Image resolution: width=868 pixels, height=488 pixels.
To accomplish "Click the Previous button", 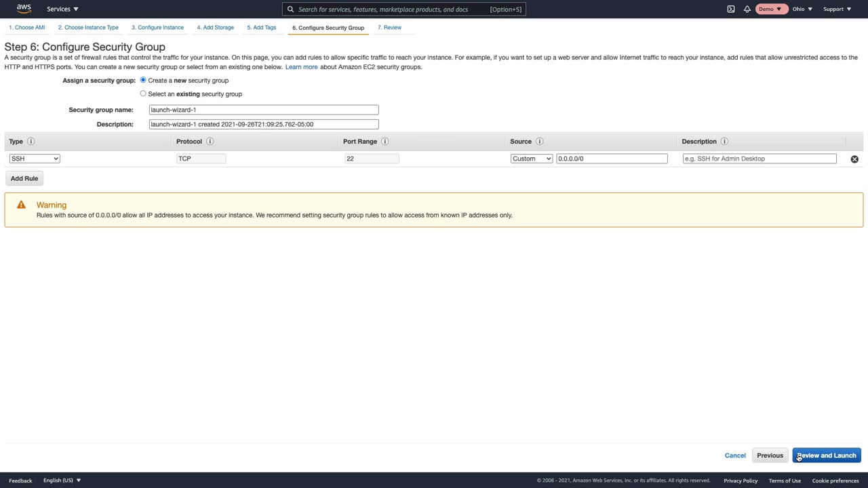I will [770, 455].
